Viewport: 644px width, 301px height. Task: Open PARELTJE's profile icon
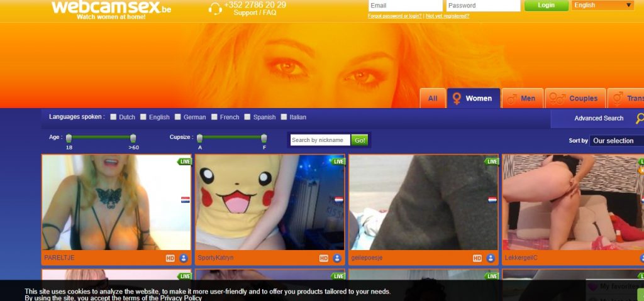pyautogui.click(x=184, y=258)
